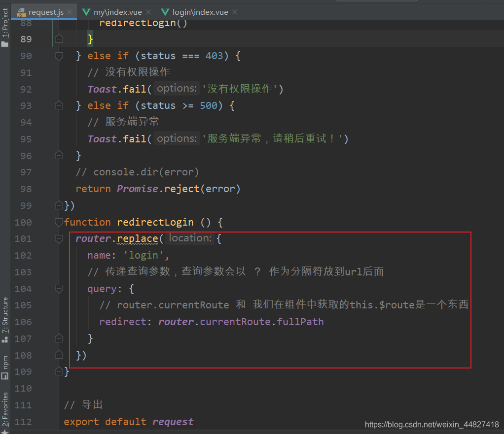The image size is (504, 434).
Task: Close the login\index.vue tab
Action: point(235,12)
